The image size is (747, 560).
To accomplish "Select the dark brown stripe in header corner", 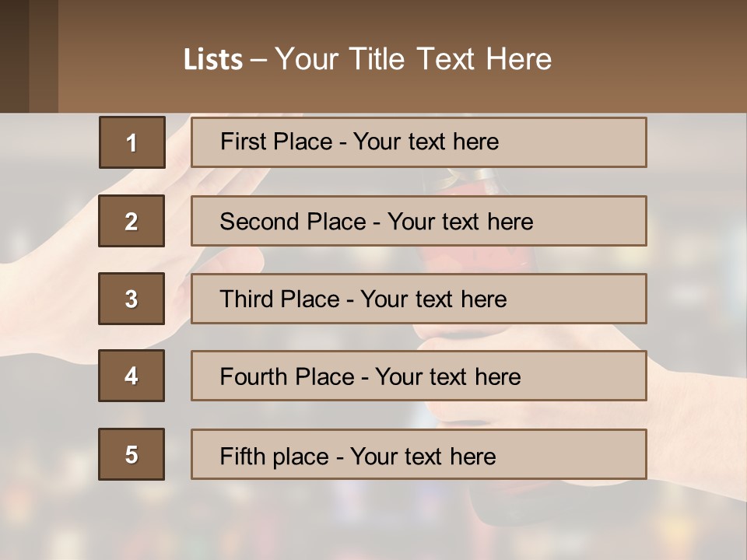I will point(14,56).
